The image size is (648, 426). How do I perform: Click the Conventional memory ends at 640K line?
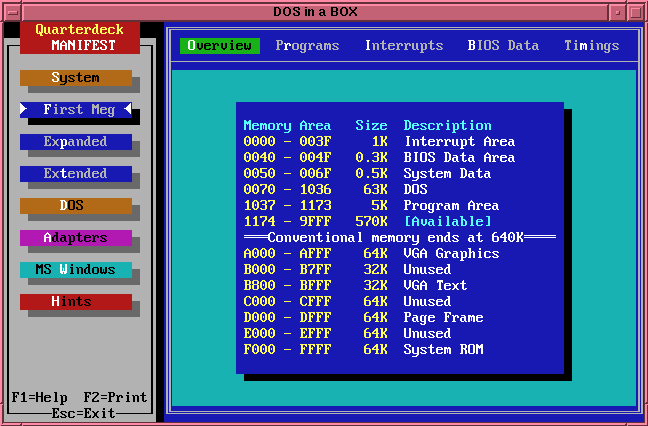click(x=400, y=238)
